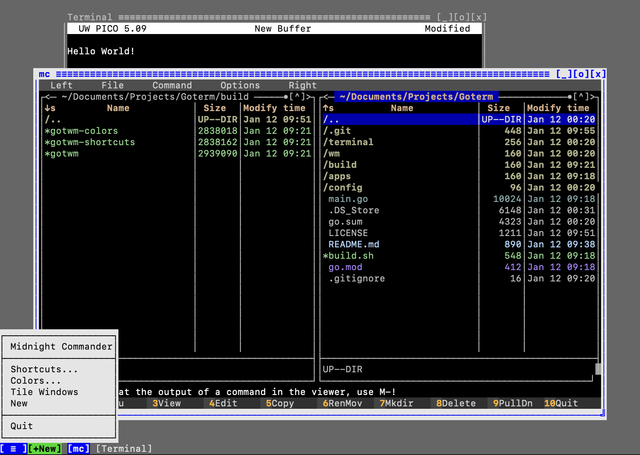This screenshot has width=640, height=455.
Task: Open the Right menu in mc
Action: [x=302, y=85]
